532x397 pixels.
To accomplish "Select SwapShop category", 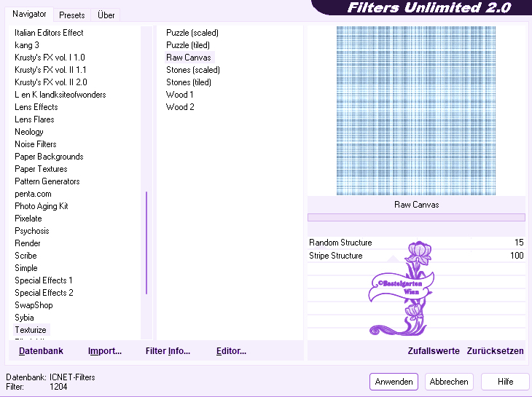I will 34,305.
